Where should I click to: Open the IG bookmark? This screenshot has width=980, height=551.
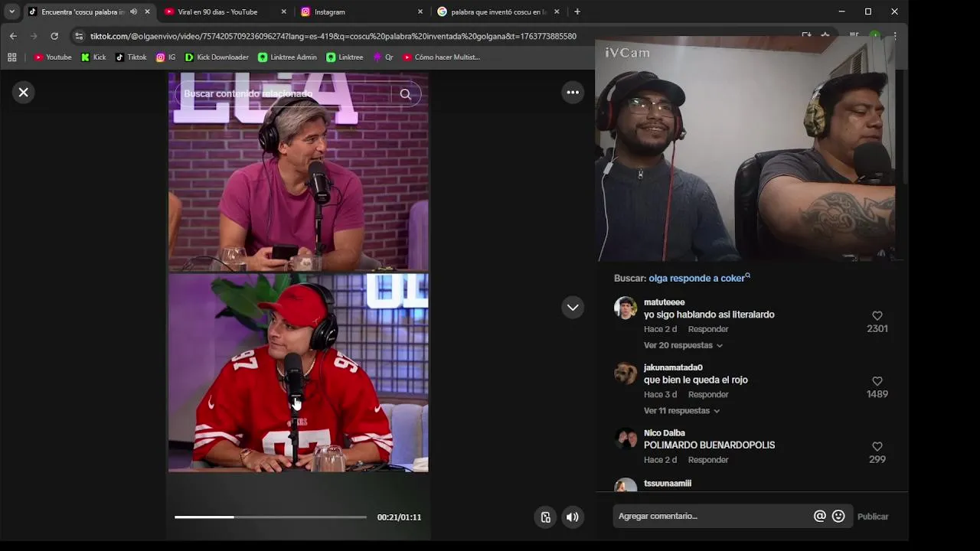tap(165, 57)
